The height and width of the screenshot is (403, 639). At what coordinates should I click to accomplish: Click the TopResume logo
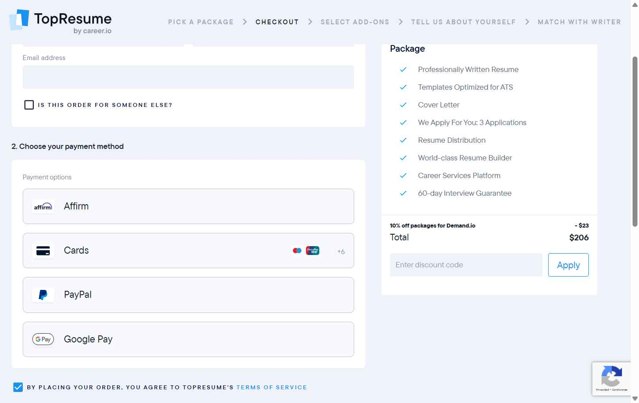point(60,21)
